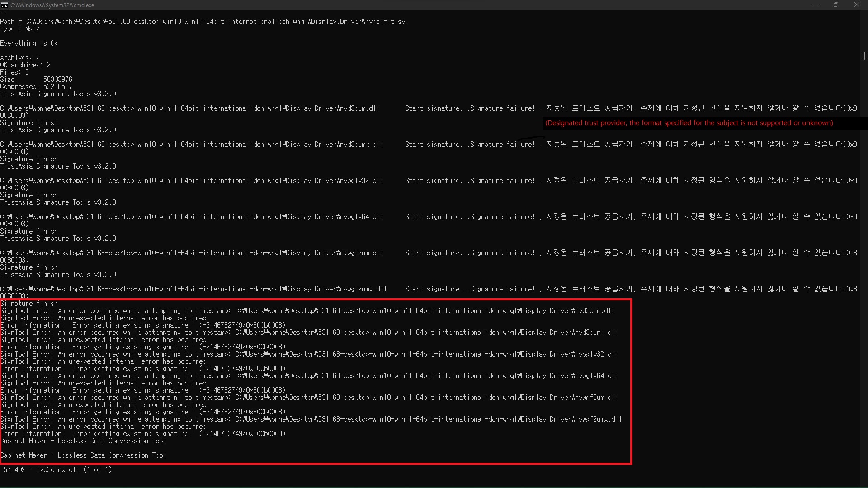
Task: Click the 'Cabinet Maker - Lossless Data Compression Tool' line
Action: [x=84, y=441]
